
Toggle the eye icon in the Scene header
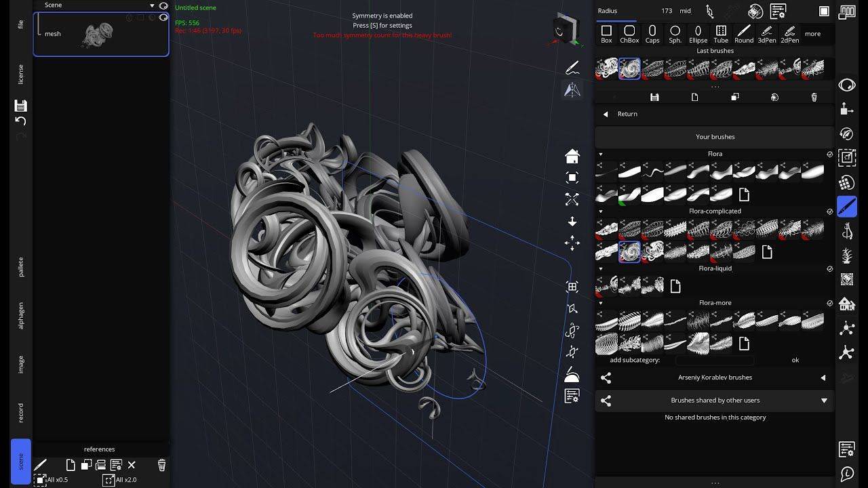point(163,5)
